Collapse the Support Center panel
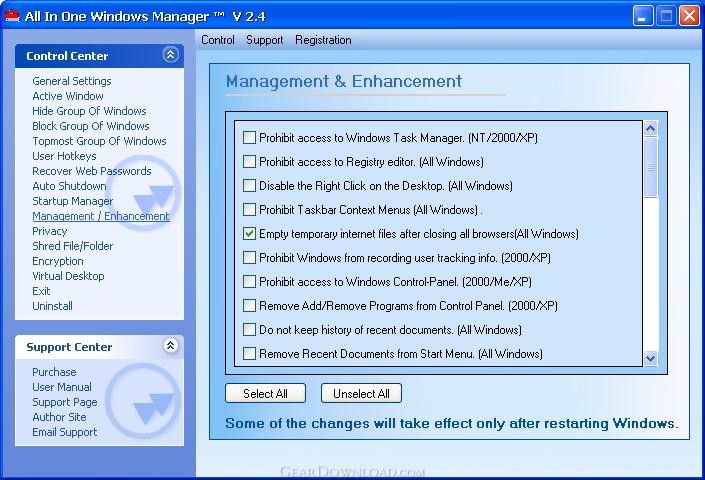Image resolution: width=705 pixels, height=480 pixels. click(170, 346)
